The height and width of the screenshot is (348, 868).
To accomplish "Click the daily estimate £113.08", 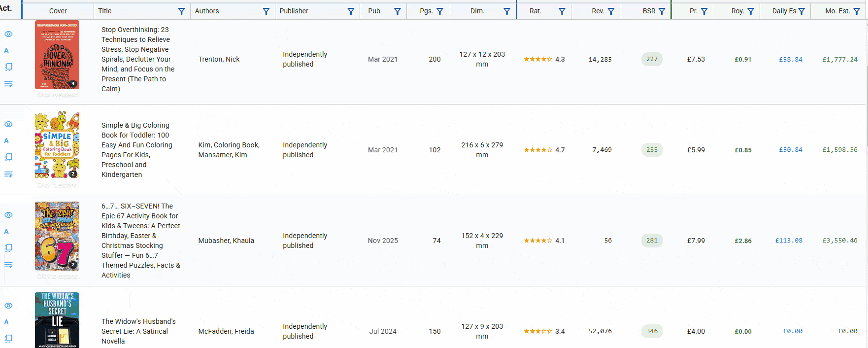I will coord(789,241).
